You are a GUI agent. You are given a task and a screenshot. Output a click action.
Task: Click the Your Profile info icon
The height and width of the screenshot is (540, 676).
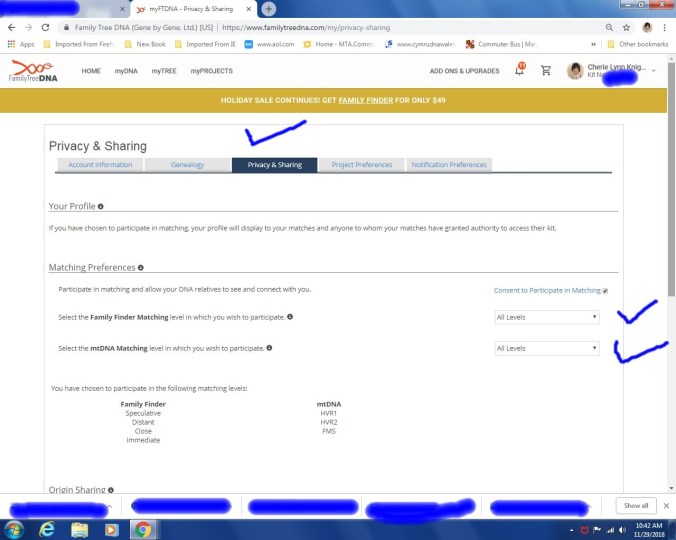101,206
